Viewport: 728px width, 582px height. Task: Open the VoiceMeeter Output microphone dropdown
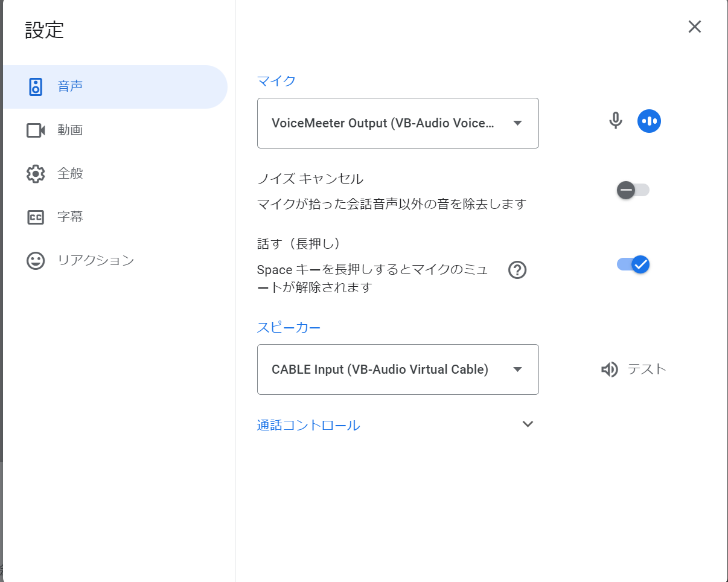(x=398, y=123)
